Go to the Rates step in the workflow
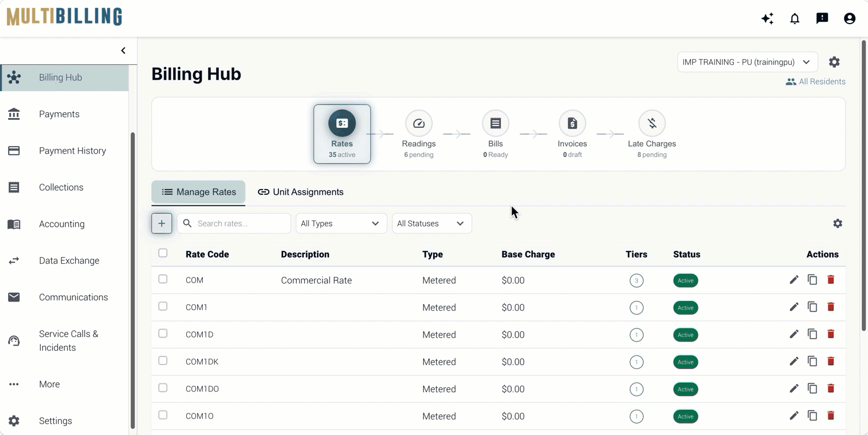The height and width of the screenshot is (435, 868). coord(342,134)
